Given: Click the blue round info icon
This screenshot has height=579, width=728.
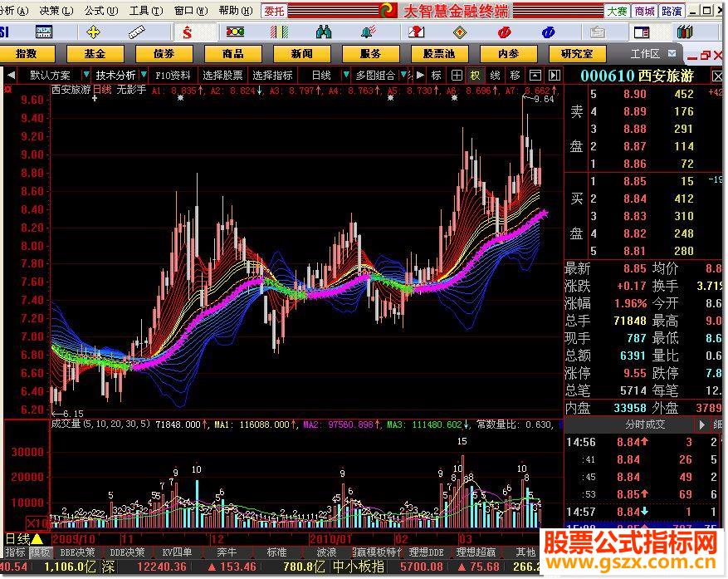Looking at the screenshot, I should coord(549,32).
